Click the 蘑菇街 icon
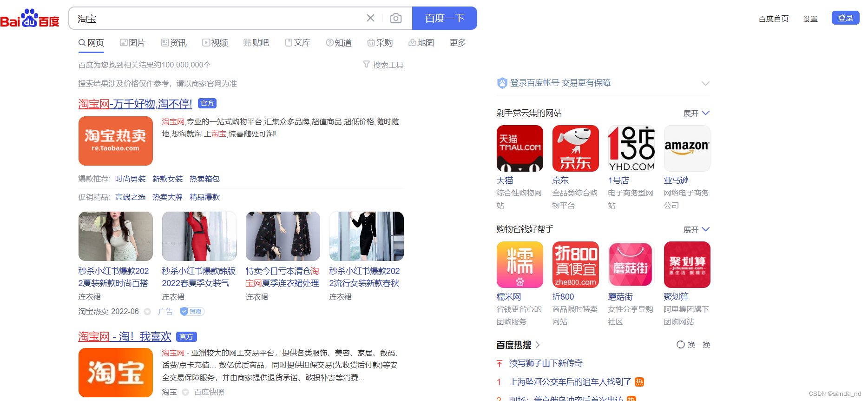 (631, 265)
